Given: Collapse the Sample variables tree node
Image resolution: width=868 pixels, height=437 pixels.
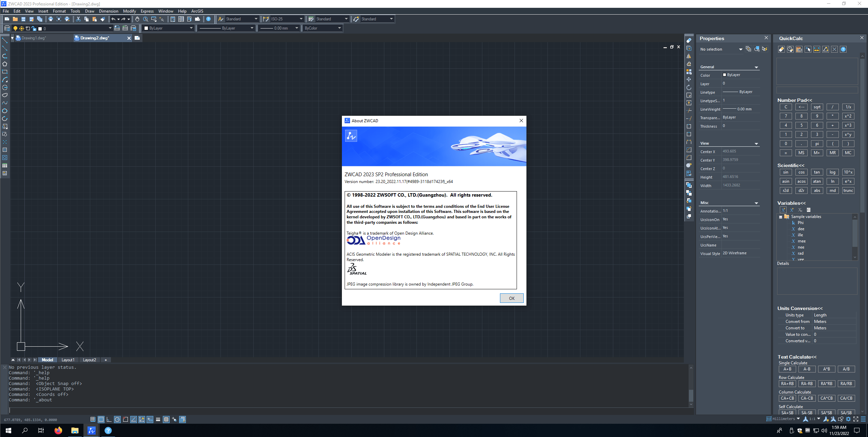Looking at the screenshot, I should click(x=780, y=217).
